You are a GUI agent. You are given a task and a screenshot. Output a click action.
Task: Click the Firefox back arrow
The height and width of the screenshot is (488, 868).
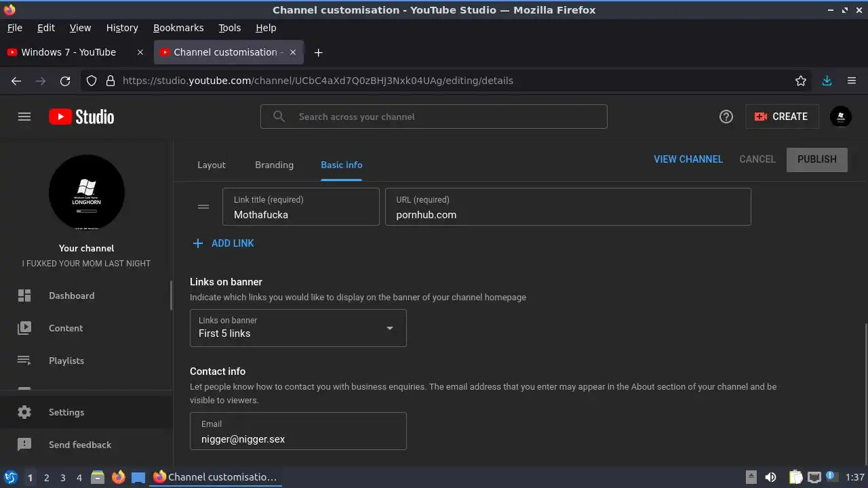[x=16, y=81]
